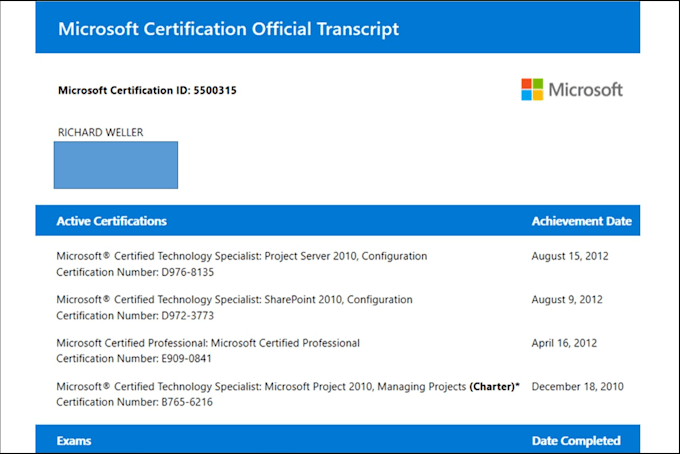
Task: Click the blue redaction box under the name
Action: [116, 165]
